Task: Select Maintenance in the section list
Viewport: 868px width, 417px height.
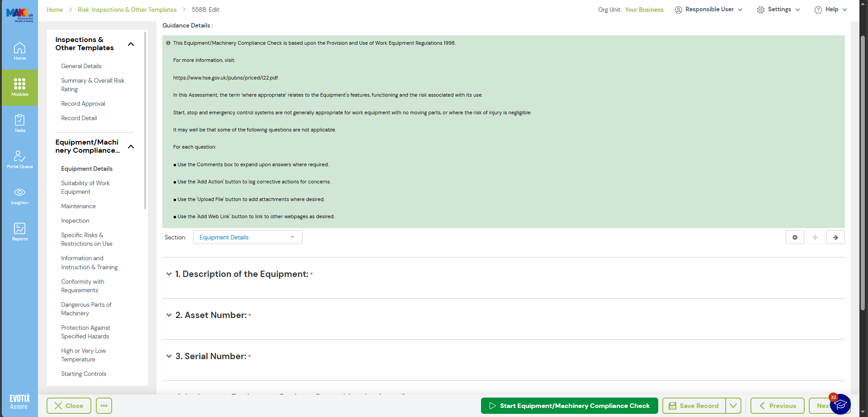Action: tap(78, 206)
